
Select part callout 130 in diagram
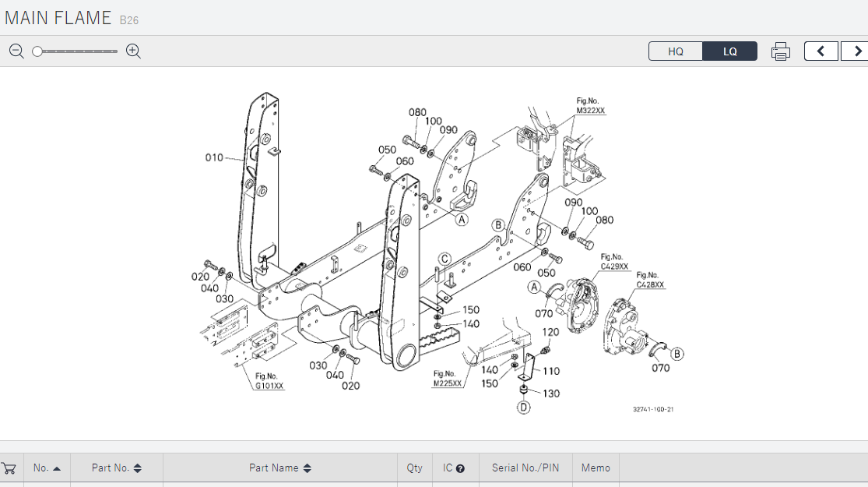pyautogui.click(x=551, y=393)
